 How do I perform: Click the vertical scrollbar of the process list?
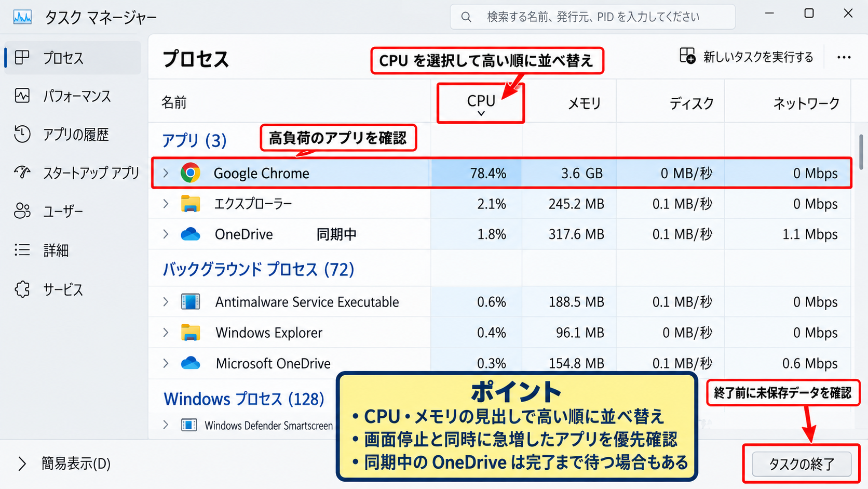(x=861, y=152)
